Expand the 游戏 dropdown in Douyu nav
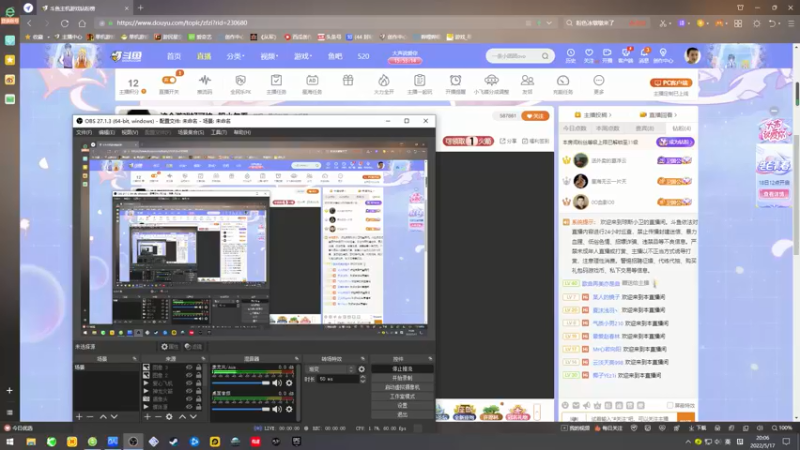 point(303,56)
